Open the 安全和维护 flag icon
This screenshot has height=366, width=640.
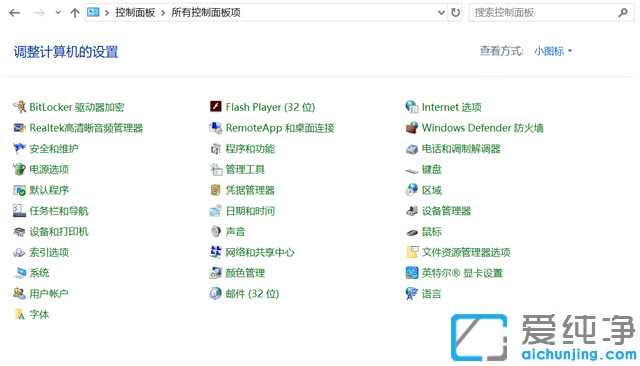tap(19, 149)
